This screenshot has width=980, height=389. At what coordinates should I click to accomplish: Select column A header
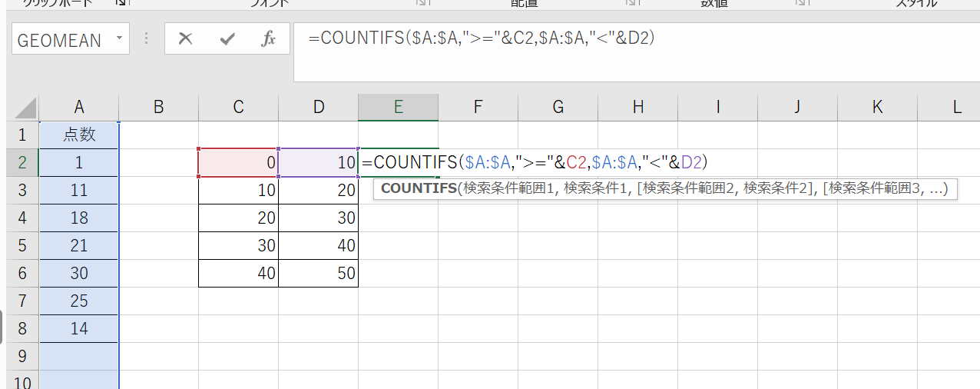pyautogui.click(x=79, y=108)
